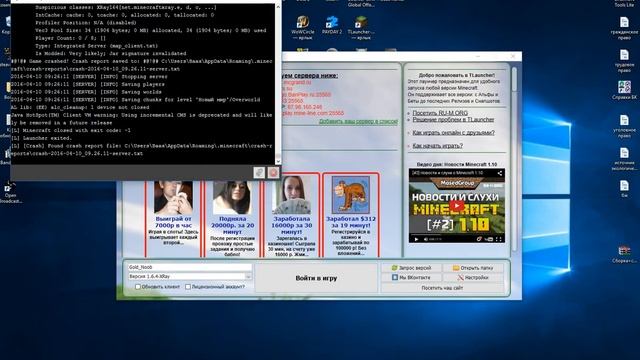Open the TLauncher desktop shortcut
Screen dimensions: 640x360
tap(361, 27)
